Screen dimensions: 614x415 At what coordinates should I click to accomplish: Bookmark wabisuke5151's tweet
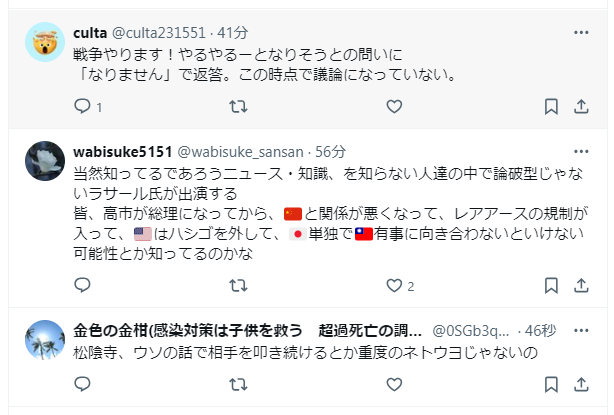[551, 286]
